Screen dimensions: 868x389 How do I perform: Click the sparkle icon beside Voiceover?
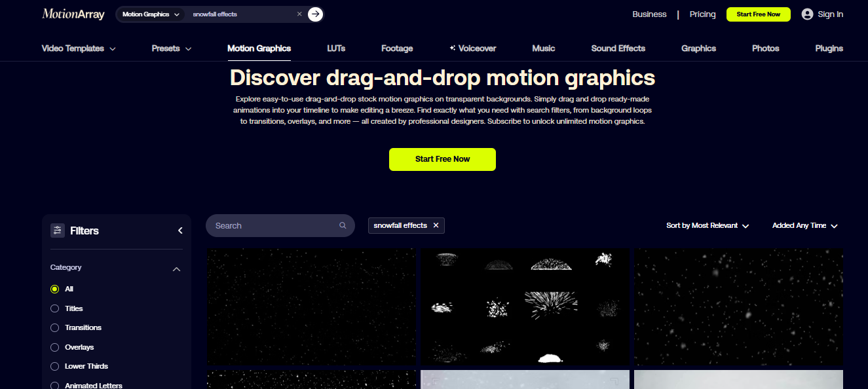[451, 48]
